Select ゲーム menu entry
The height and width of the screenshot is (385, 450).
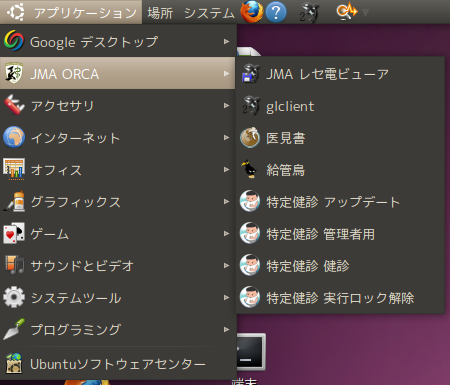click(118, 233)
